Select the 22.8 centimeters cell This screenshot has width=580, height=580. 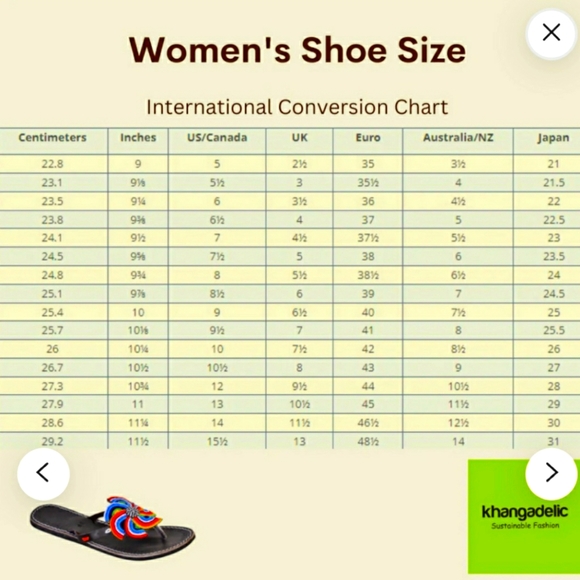(x=53, y=163)
